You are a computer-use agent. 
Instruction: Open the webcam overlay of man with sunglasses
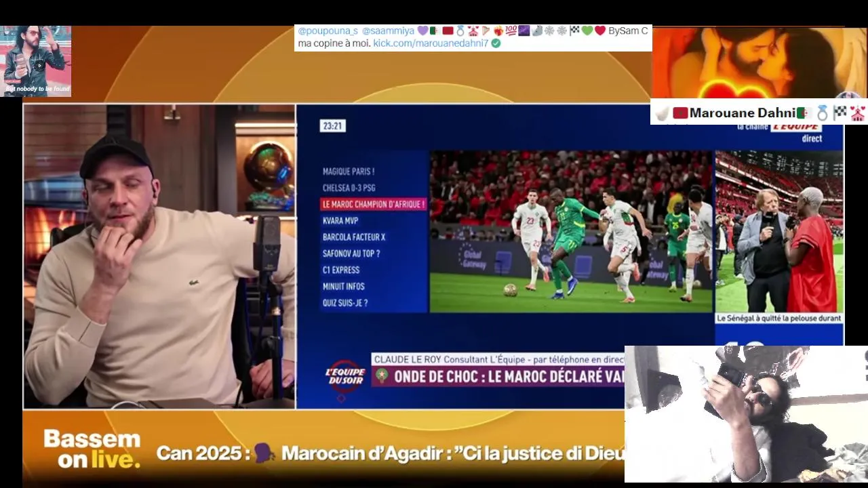pos(746,414)
